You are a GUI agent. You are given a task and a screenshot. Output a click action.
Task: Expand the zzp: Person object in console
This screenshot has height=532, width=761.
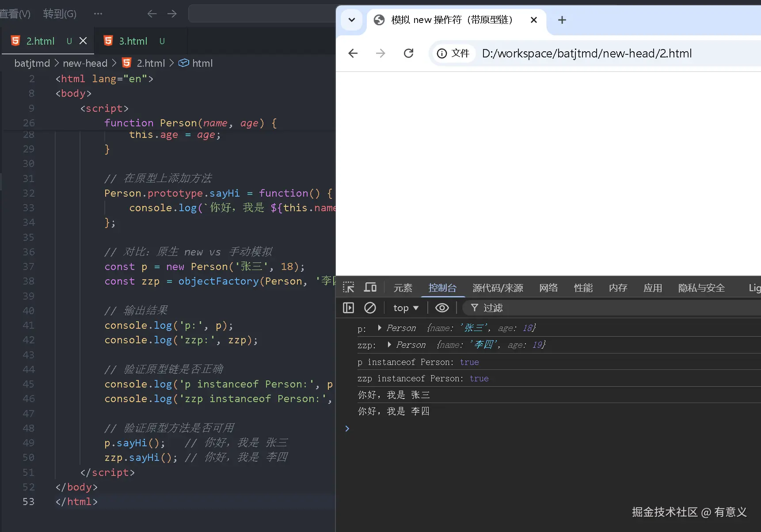click(389, 345)
